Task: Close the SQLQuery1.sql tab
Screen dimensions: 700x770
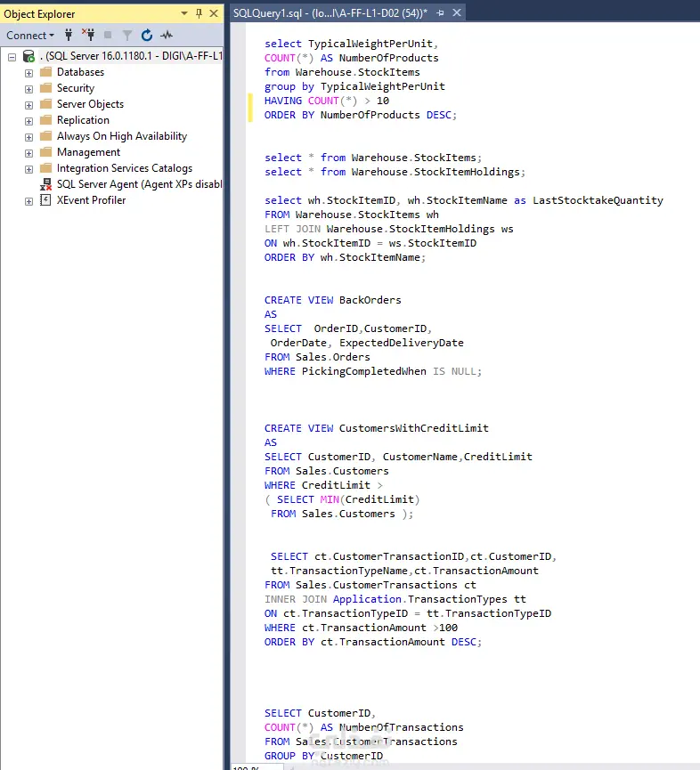Action: click(457, 12)
